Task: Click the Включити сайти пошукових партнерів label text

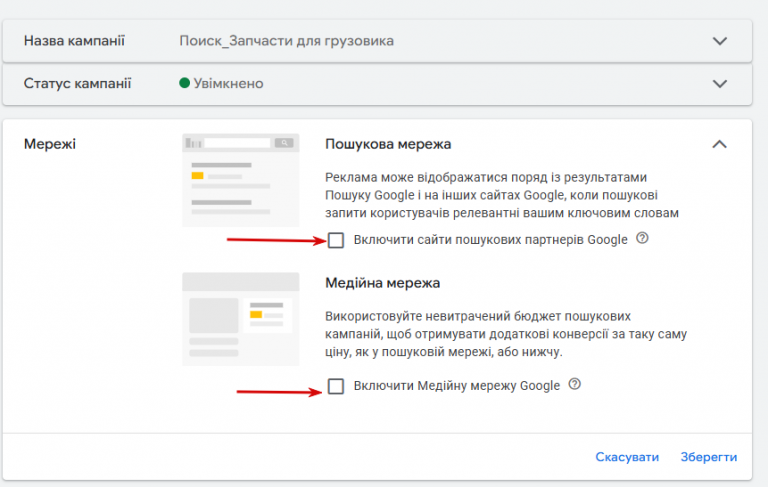Action: [x=490, y=240]
